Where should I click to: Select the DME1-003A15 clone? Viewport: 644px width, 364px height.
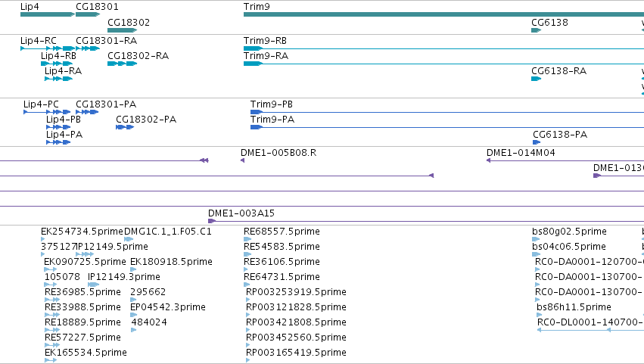click(426, 222)
